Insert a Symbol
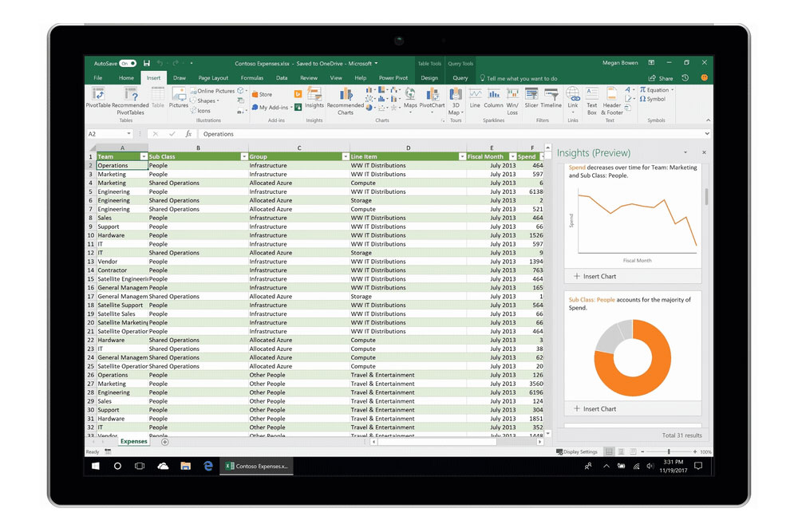Viewport: 798px width, 532px height. coord(653,99)
